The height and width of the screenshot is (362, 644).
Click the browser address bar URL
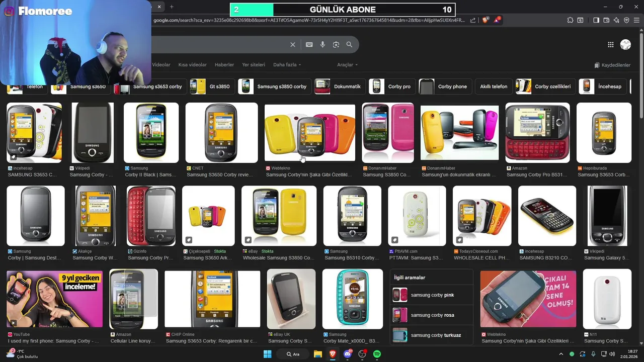[309, 20]
